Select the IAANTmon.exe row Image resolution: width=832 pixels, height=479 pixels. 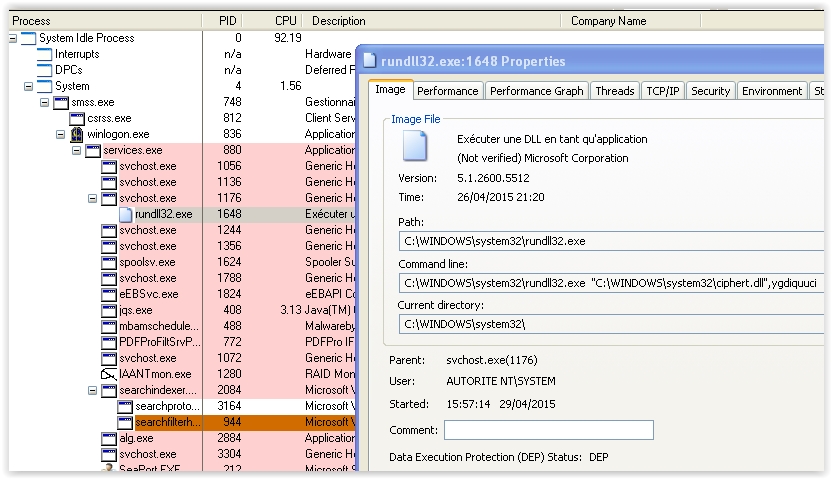182,375
